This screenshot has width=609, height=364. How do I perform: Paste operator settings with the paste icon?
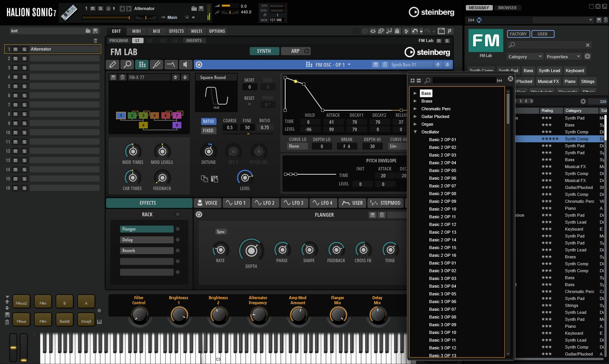pos(215,179)
